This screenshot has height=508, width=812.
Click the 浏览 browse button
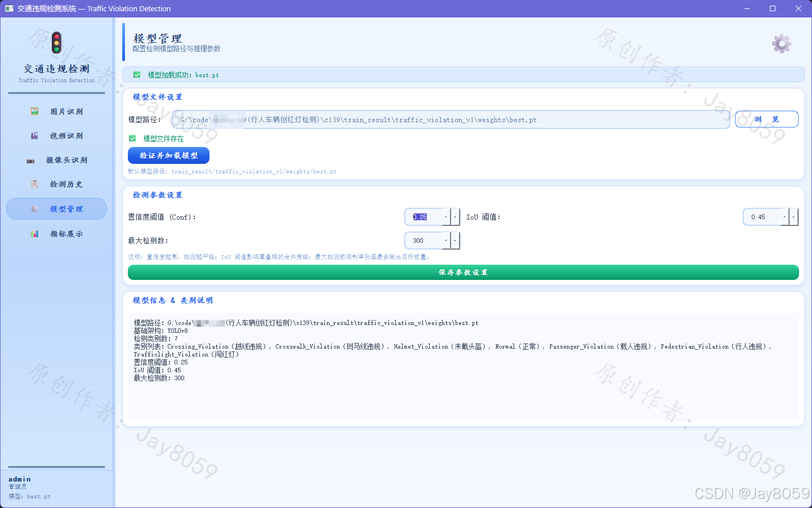(766, 119)
